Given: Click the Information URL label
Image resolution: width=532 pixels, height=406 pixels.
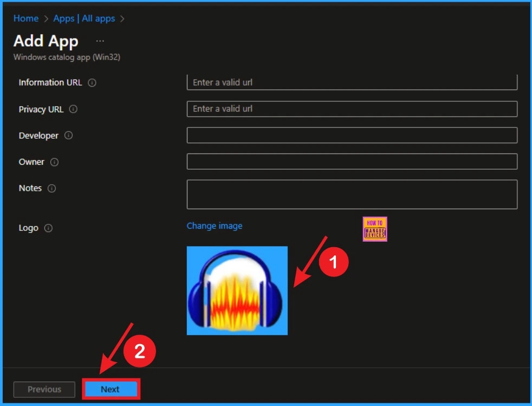Looking at the screenshot, I should (x=50, y=82).
